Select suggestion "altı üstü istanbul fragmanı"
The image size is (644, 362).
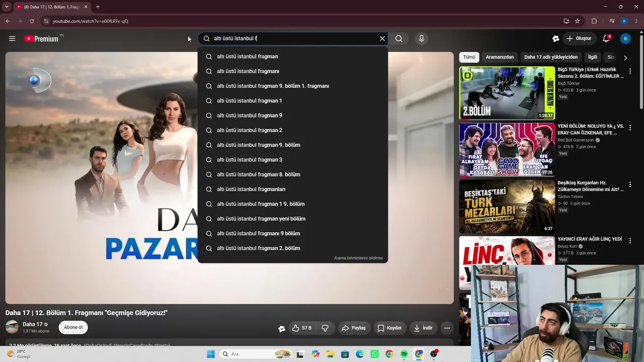click(x=293, y=71)
